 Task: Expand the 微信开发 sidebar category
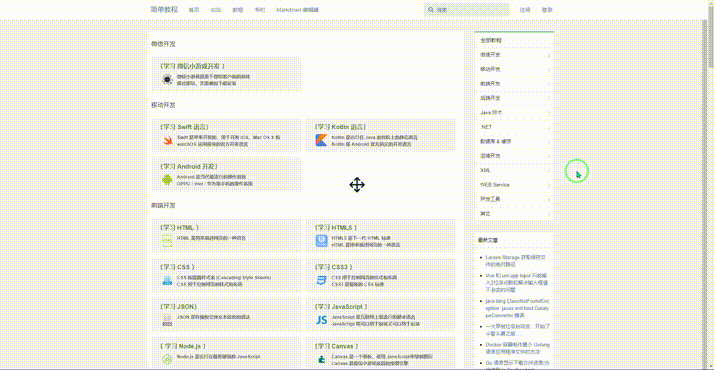514,55
